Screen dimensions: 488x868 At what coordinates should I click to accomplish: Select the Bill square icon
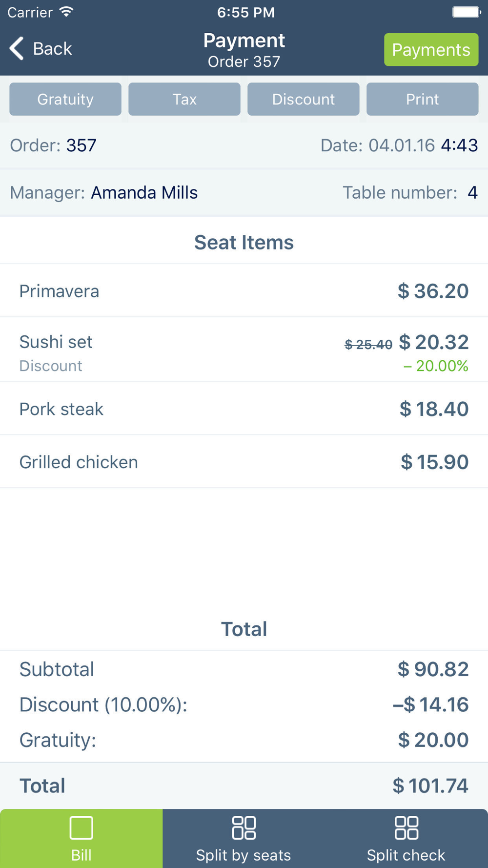pos(81,827)
